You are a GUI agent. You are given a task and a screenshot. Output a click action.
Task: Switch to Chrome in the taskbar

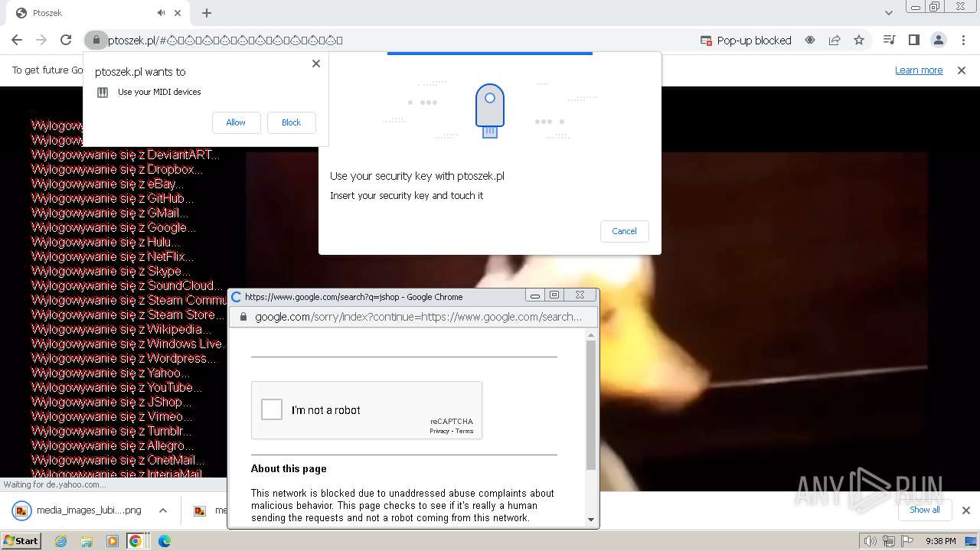pos(136,541)
